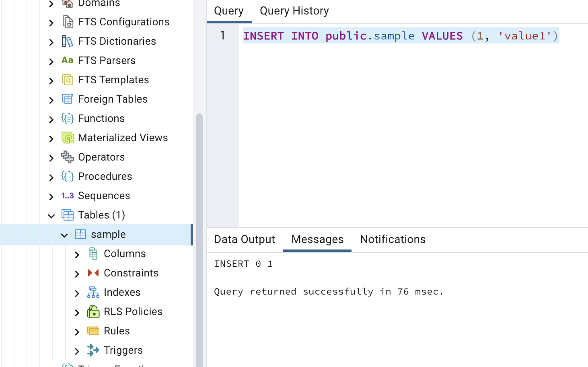Expand the Columns node
The height and width of the screenshot is (367, 588).
pos(77,254)
